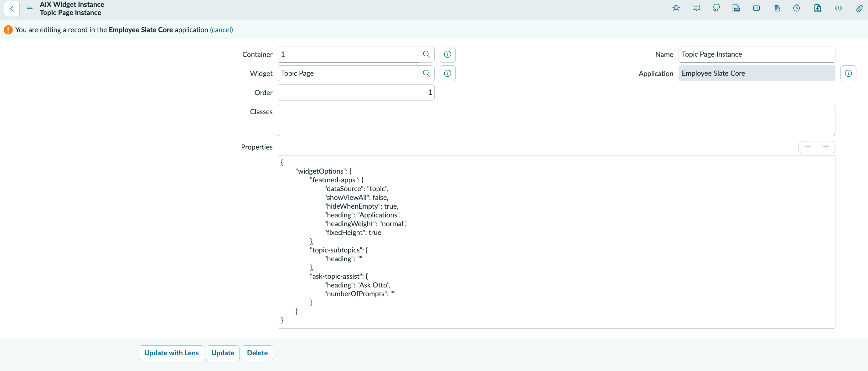The image size is (868, 371).
Task: Click the "heading": "Ask Otto" line
Action: 357,285
